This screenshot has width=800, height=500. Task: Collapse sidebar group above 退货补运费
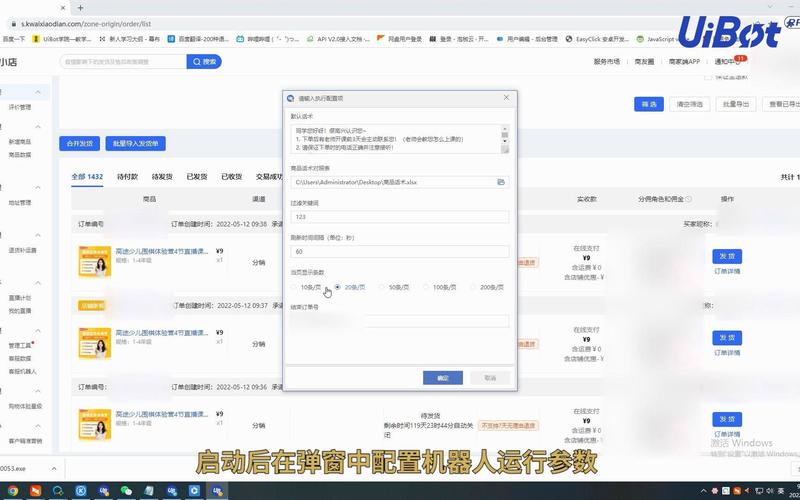(38, 235)
